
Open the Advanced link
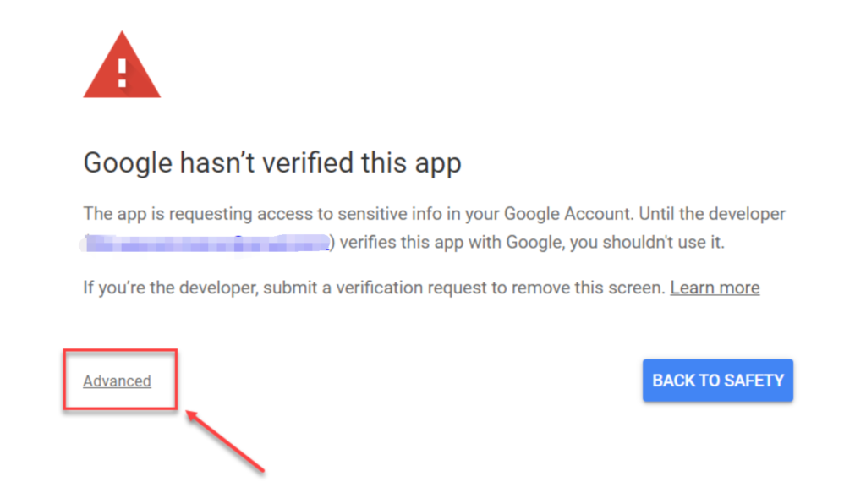(x=117, y=381)
